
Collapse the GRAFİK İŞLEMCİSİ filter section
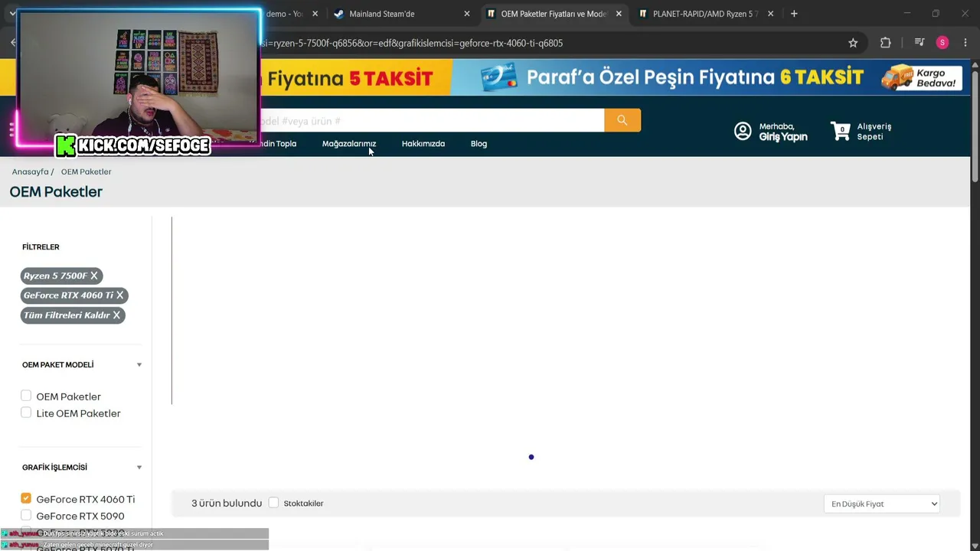point(139,468)
